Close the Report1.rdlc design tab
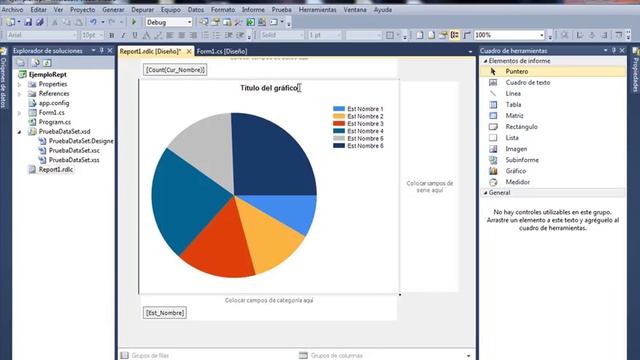This screenshot has width=640, height=360. 189,51
